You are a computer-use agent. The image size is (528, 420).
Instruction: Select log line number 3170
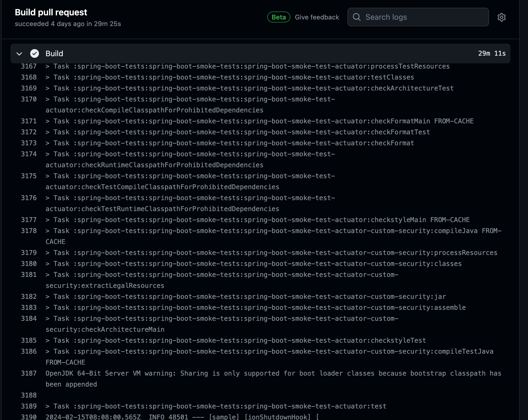[x=29, y=99]
